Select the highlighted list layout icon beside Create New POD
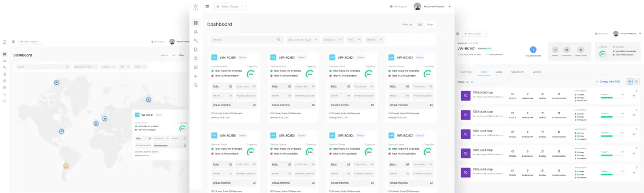This screenshot has width=644, height=193. [630, 81]
